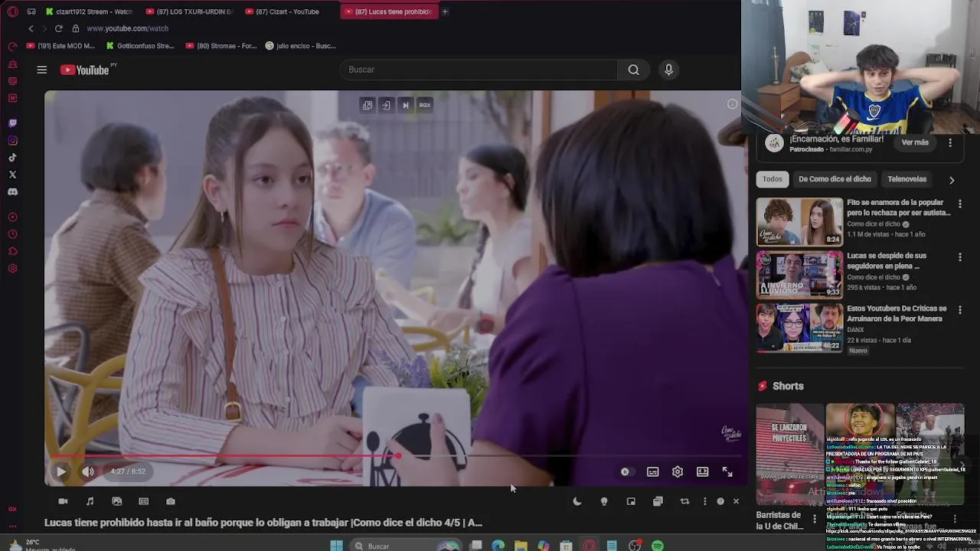Toggle the autoplay switch in the player
The height and width of the screenshot is (551, 980).
625,472
